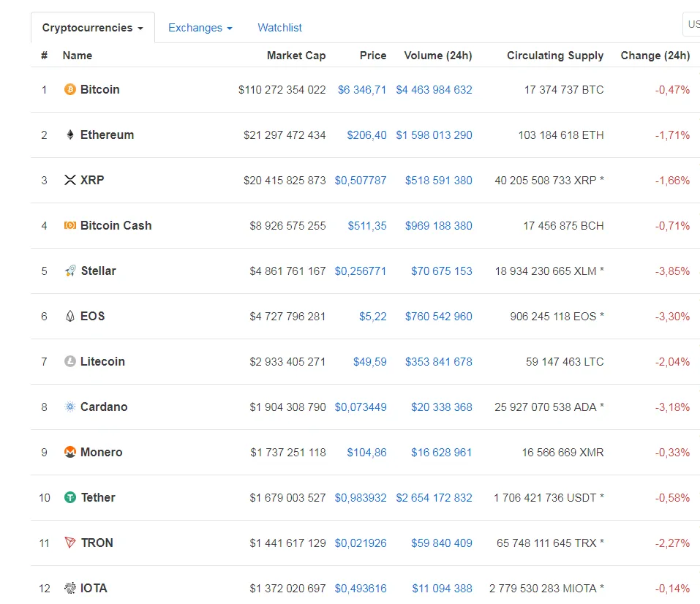Image resolution: width=700 pixels, height=604 pixels.
Task: Sort by the # rank column
Action: [44, 56]
